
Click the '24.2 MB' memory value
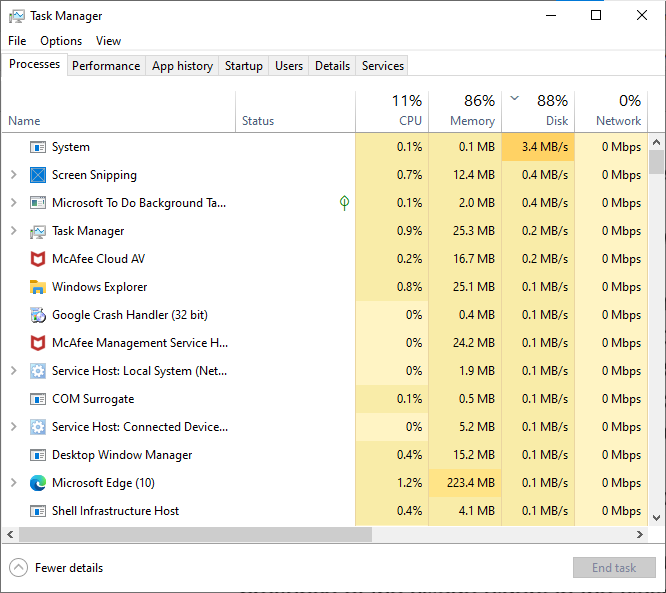point(474,343)
